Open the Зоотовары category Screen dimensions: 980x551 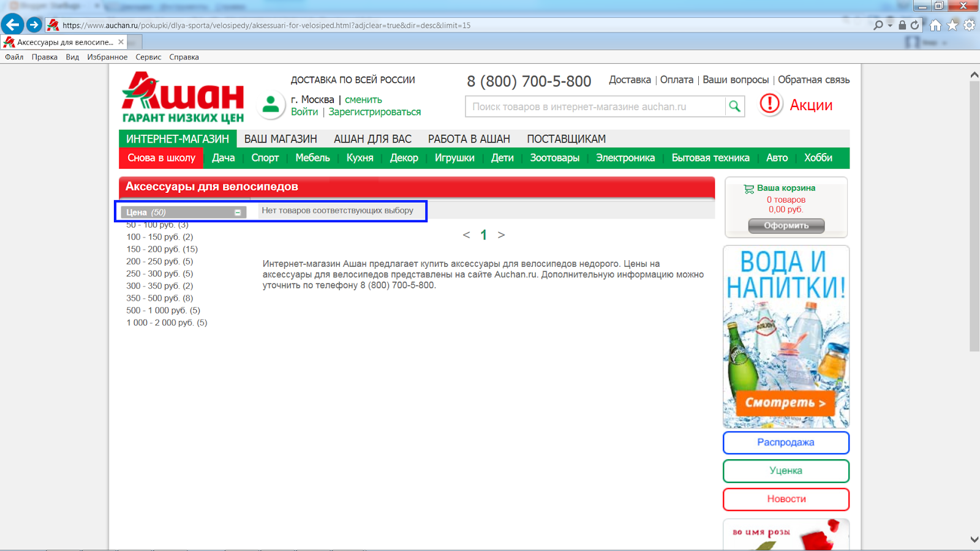pyautogui.click(x=555, y=158)
